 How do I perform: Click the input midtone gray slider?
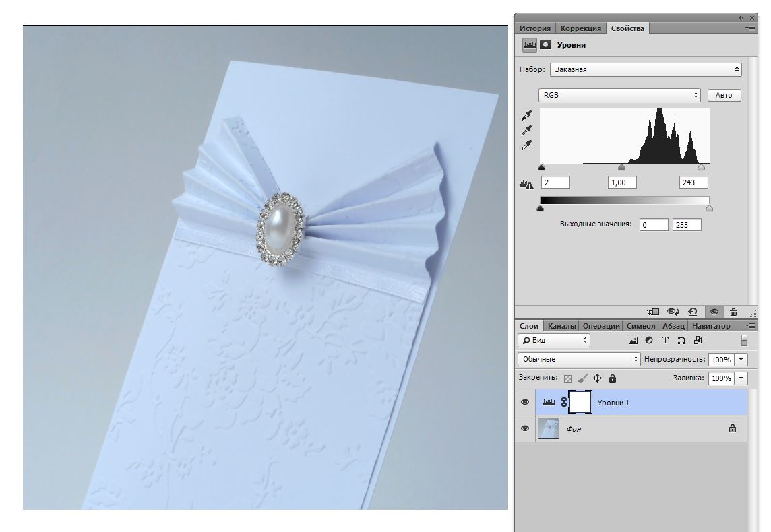(621, 168)
